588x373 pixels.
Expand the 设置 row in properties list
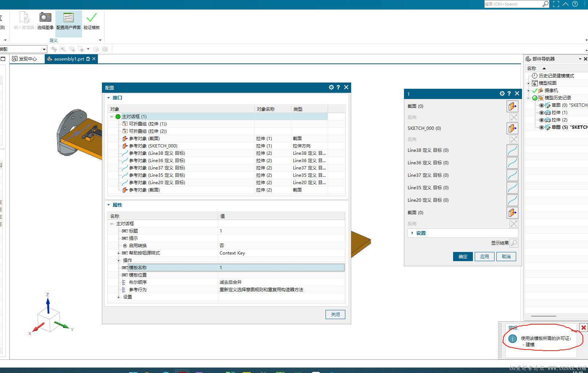118,297
